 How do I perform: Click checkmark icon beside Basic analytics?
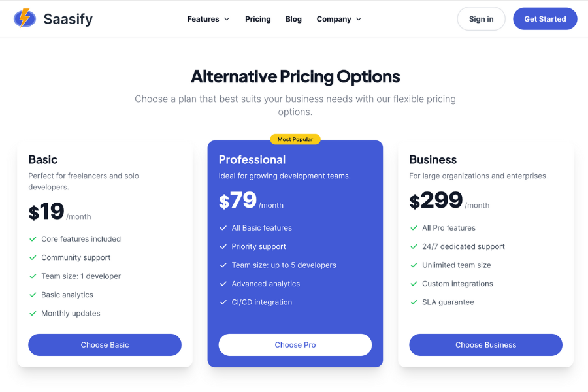coord(33,295)
